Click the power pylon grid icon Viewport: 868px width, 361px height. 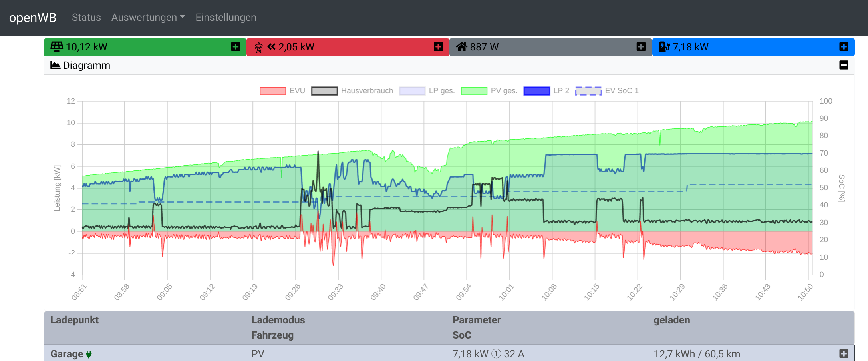(259, 48)
